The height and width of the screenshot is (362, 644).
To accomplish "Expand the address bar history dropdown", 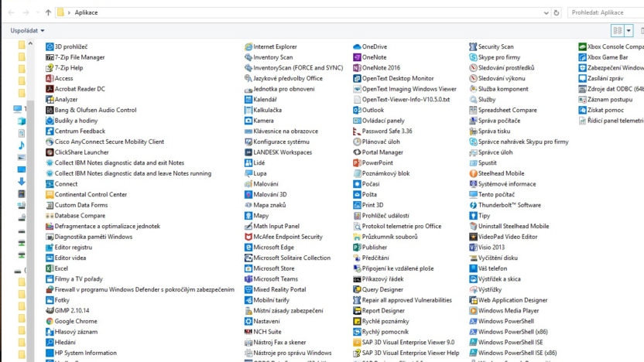I will click(x=546, y=12).
